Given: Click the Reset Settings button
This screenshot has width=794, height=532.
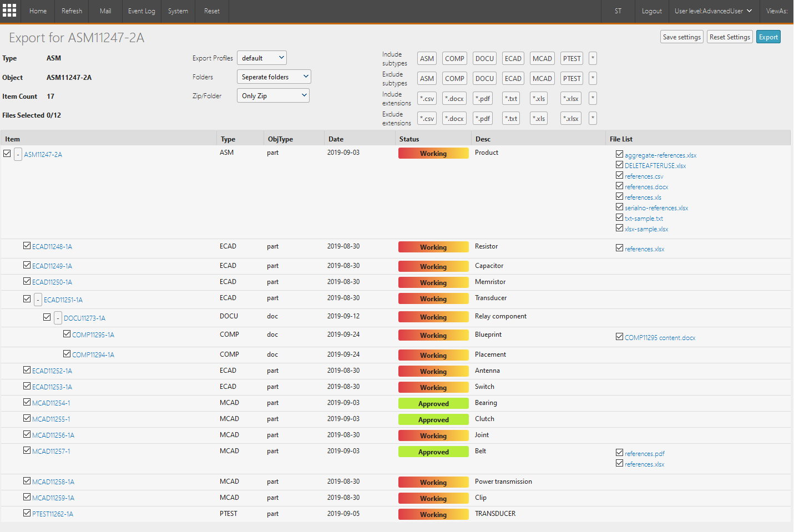Looking at the screenshot, I should click(x=730, y=37).
